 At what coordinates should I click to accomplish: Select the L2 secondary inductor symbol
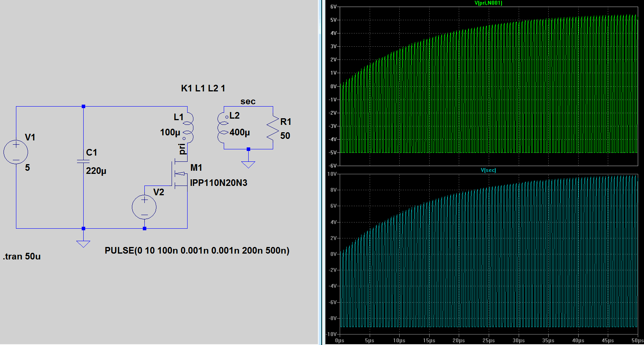pyautogui.click(x=223, y=128)
